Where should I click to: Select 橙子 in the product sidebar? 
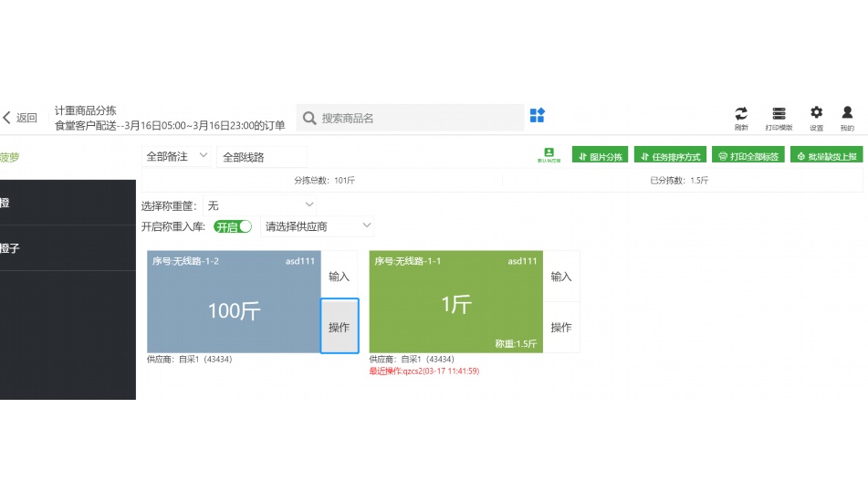(x=11, y=248)
